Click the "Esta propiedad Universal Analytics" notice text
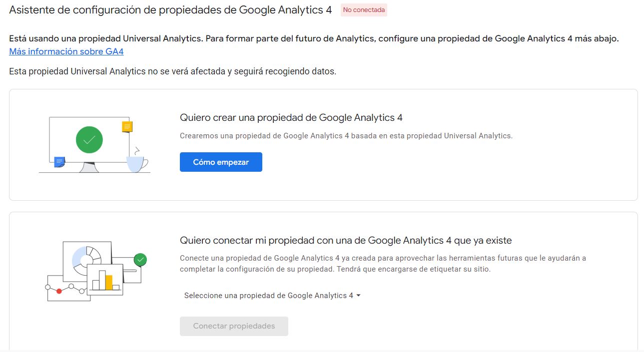This screenshot has width=644, height=352. click(172, 71)
